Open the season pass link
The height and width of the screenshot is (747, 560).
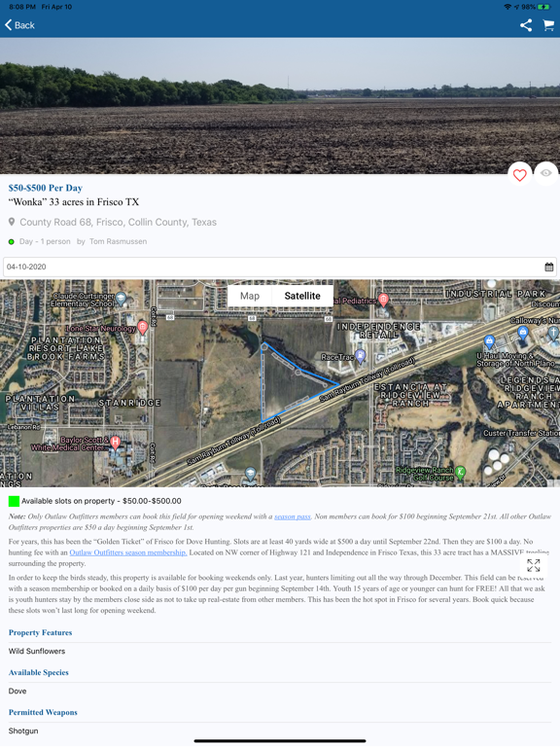[x=293, y=516]
